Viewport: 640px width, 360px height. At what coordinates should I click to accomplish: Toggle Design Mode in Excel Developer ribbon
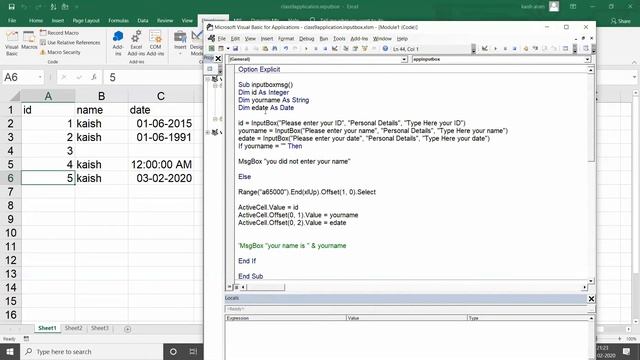[x=196, y=42]
